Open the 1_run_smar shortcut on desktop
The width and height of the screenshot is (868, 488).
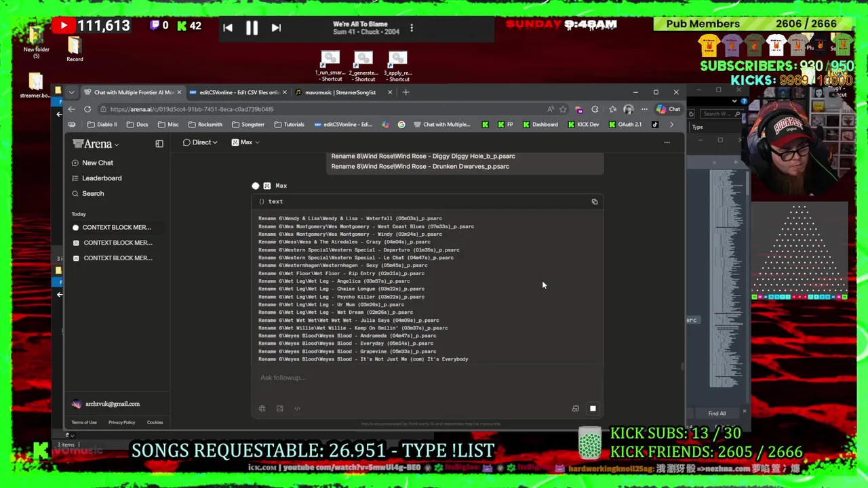point(330,66)
